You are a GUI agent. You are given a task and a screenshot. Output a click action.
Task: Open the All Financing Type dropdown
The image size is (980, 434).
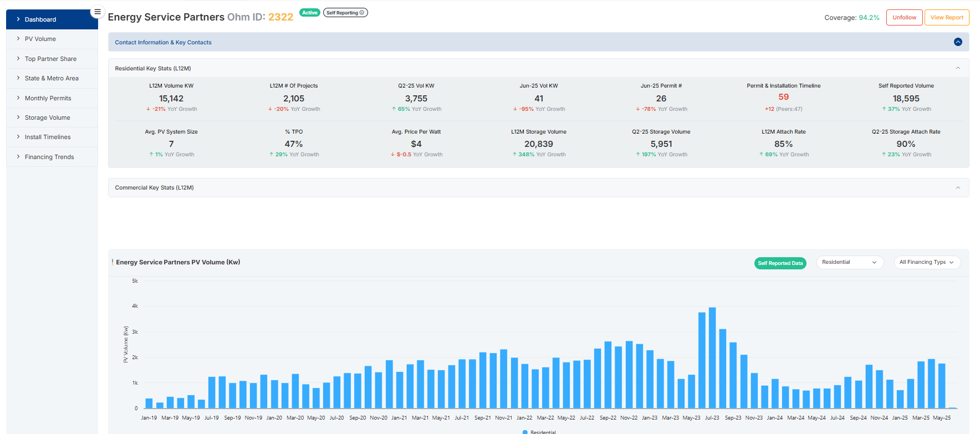tap(927, 262)
